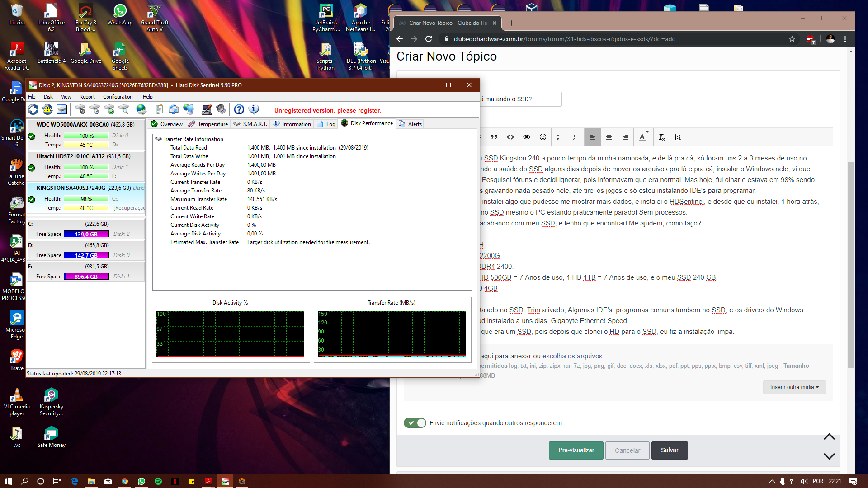Image resolution: width=868 pixels, height=488 pixels.
Task: Click the refresh disk information icon
Action: pos(33,109)
